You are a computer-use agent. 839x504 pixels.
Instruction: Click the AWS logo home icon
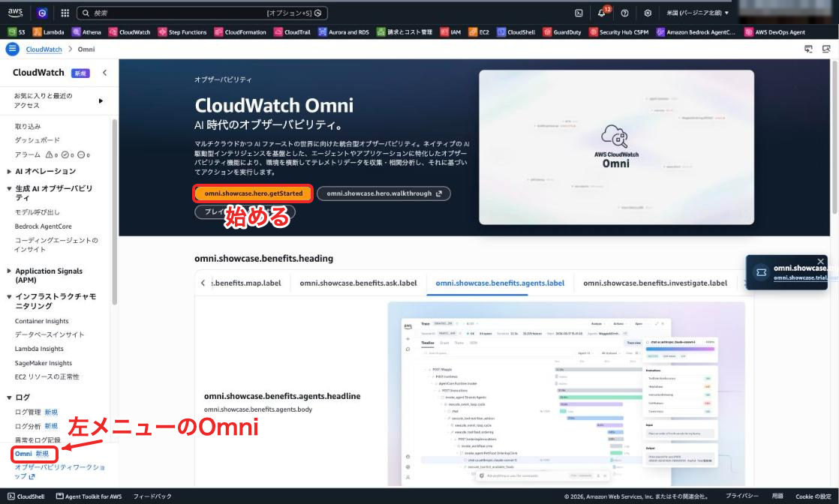pyautogui.click(x=15, y=12)
